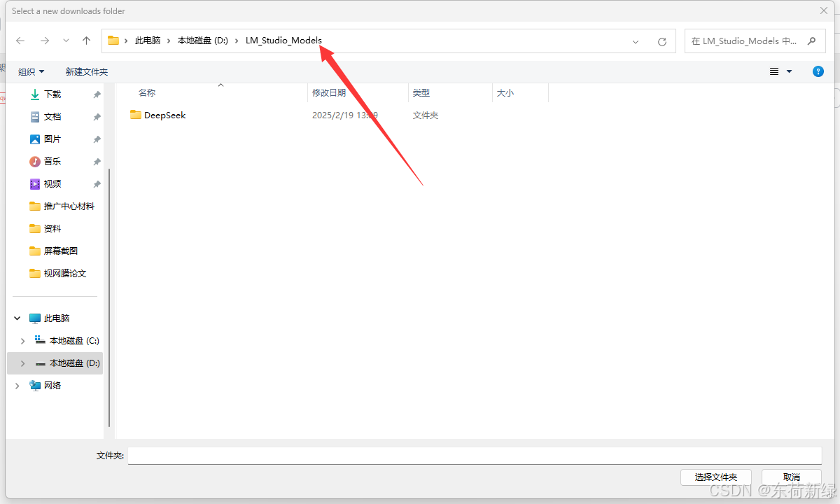Sort by 类型 column header
Viewport: 840px width, 504px height.
click(x=421, y=92)
